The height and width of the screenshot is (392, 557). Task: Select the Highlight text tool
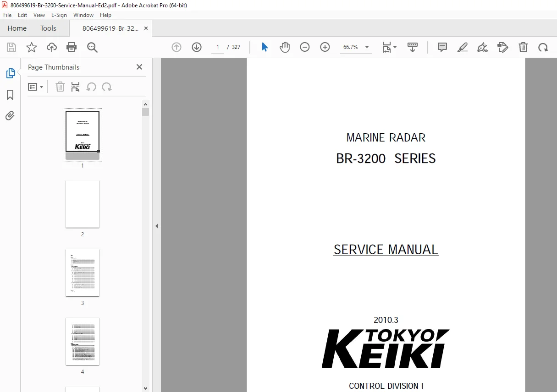[x=463, y=47]
